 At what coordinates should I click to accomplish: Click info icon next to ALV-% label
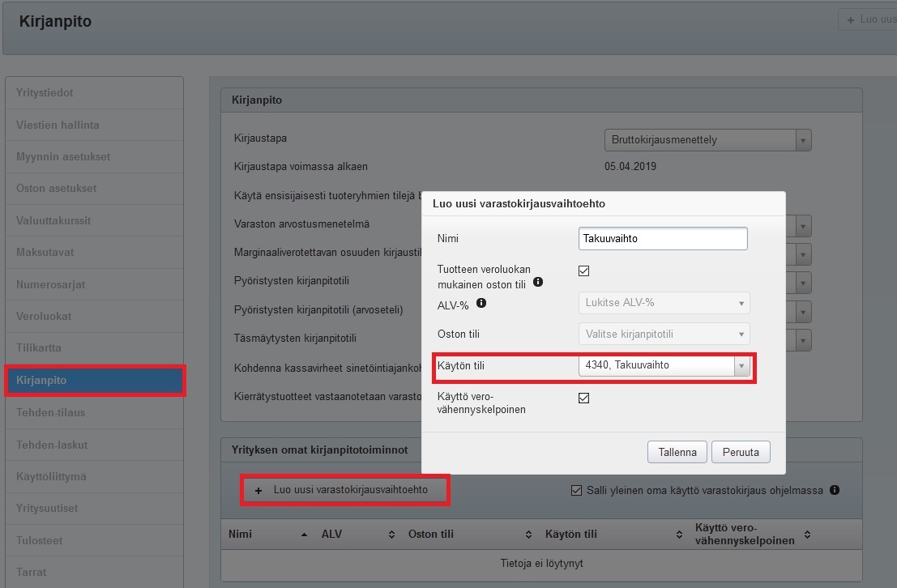tap(481, 303)
